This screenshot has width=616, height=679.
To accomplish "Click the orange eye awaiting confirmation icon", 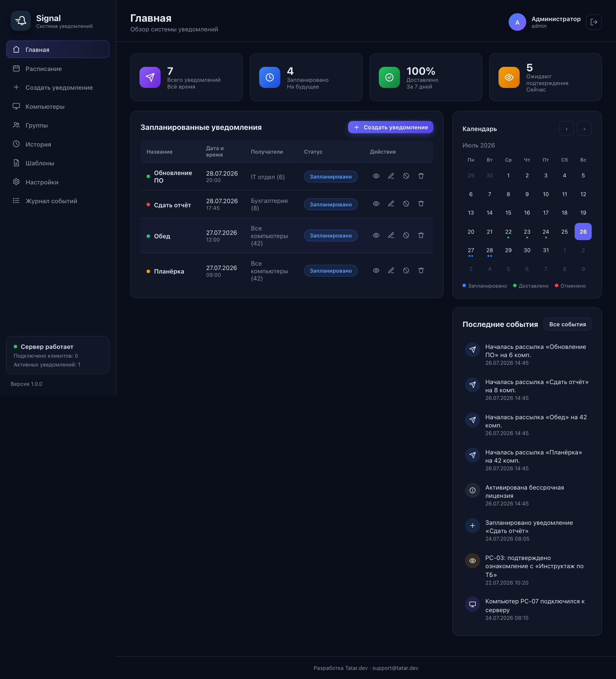I will click(509, 77).
